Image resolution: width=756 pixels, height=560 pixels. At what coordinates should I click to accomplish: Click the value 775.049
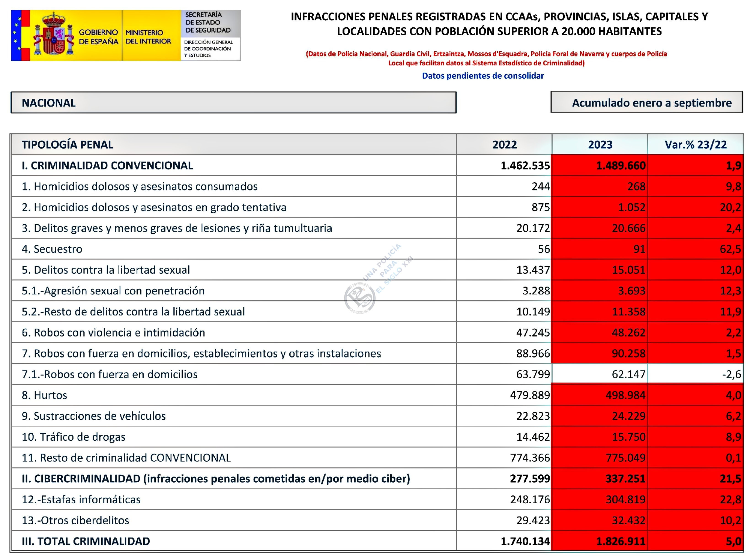pyautogui.click(x=625, y=458)
